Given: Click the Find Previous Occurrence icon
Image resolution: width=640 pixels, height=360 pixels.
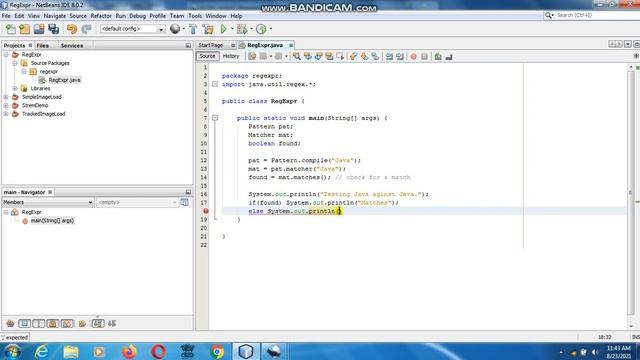Looking at the screenshot, I should [x=308, y=56].
